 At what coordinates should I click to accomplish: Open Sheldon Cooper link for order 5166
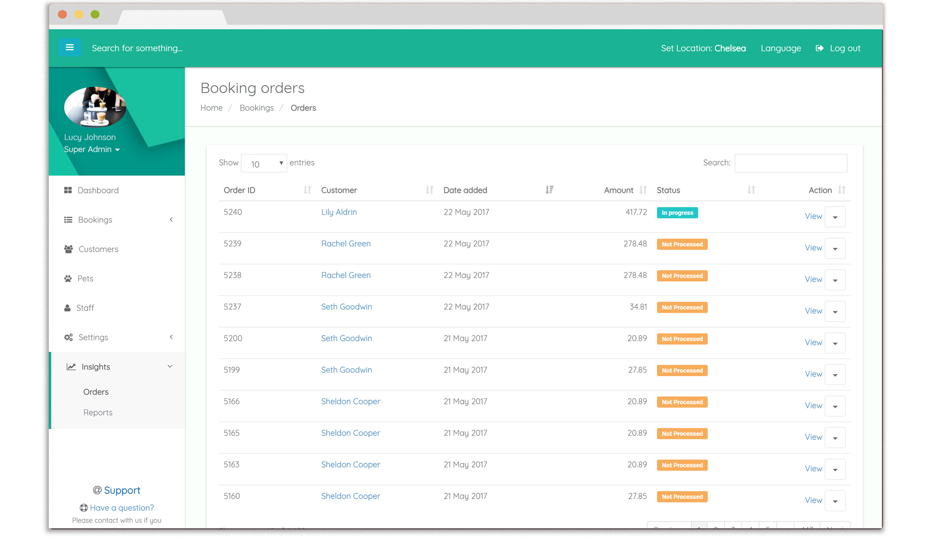pos(351,401)
